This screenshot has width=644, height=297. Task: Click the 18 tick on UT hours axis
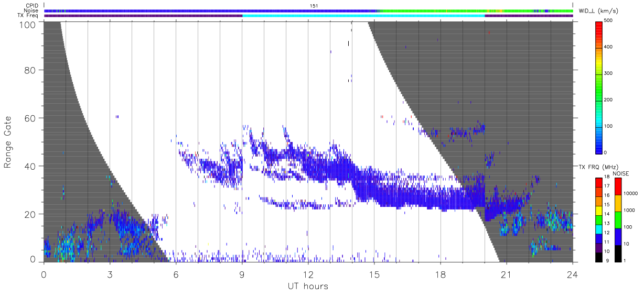click(440, 273)
